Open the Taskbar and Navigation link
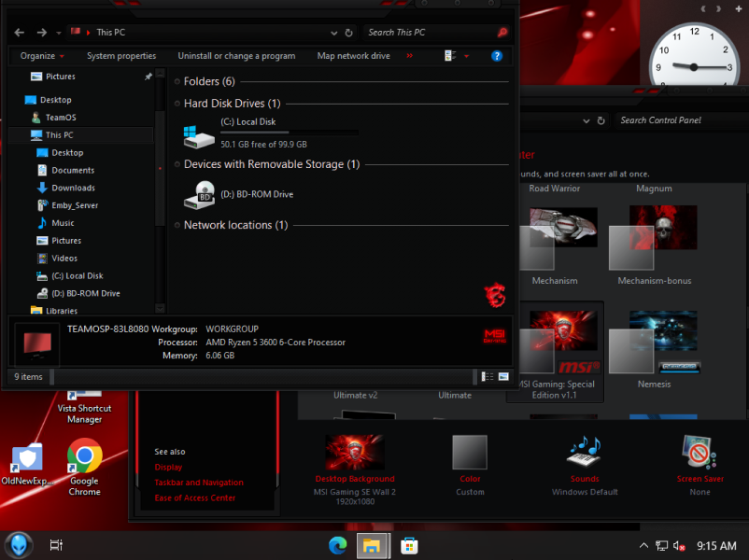 tap(199, 483)
